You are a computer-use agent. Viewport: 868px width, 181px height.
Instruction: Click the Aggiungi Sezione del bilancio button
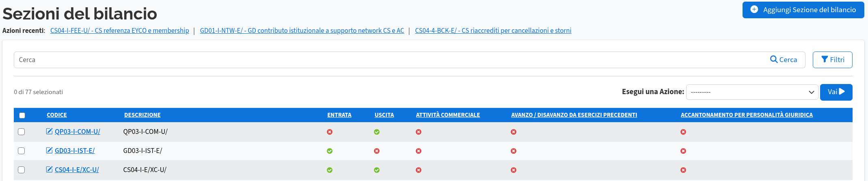pos(803,10)
